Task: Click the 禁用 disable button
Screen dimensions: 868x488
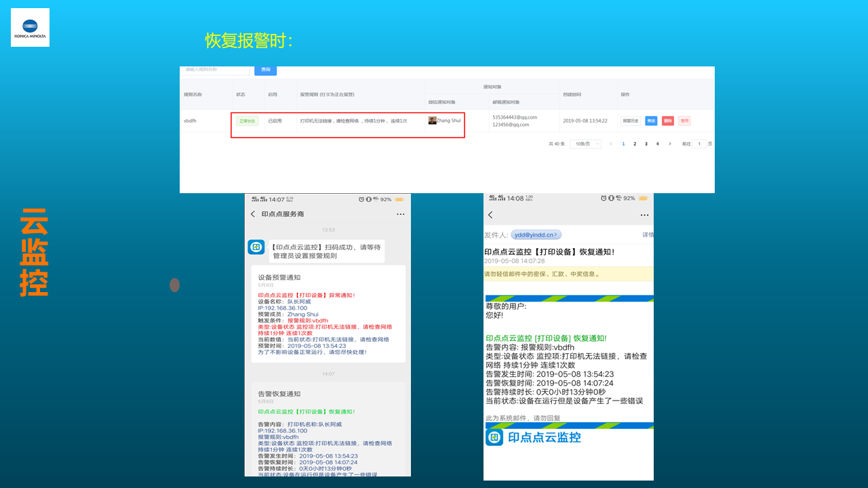Action: pyautogui.click(x=685, y=121)
